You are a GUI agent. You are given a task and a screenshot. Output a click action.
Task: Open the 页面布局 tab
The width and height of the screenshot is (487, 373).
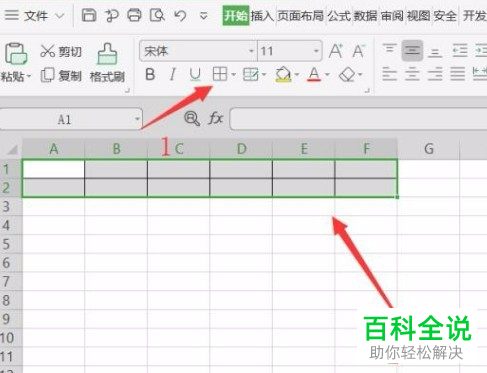[x=300, y=16]
